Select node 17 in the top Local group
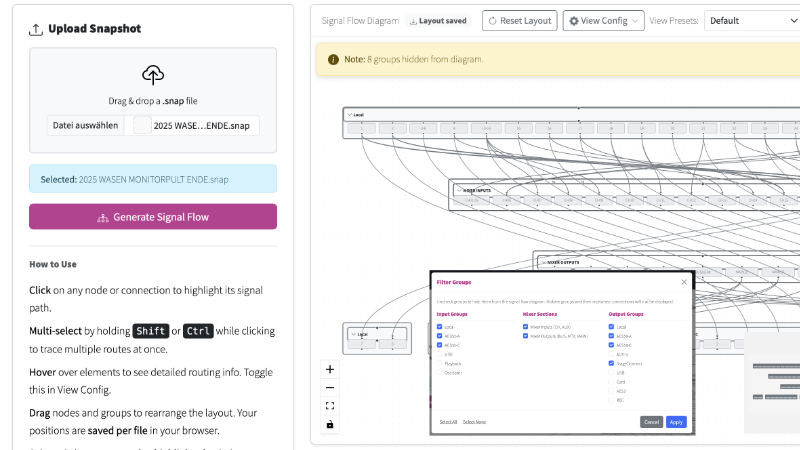The image size is (800, 450). click(x=580, y=129)
